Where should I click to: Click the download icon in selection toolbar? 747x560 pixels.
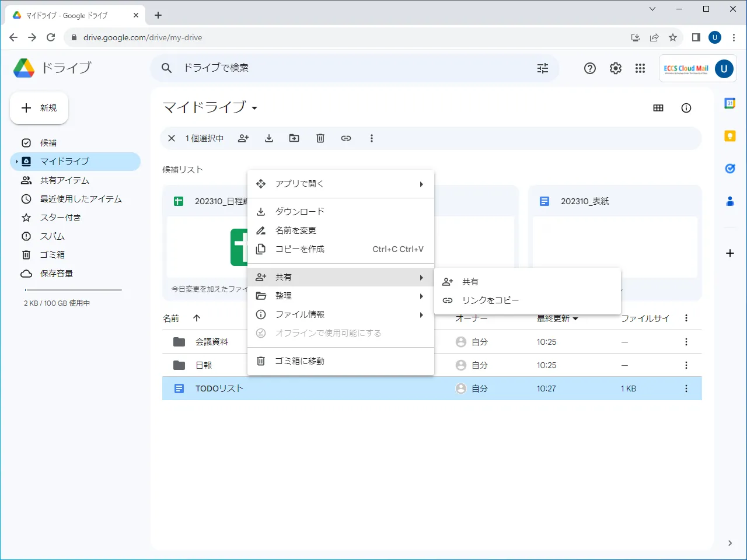pyautogui.click(x=269, y=138)
